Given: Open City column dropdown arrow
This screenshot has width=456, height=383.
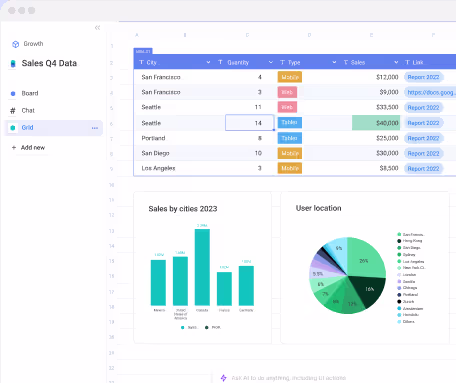Looking at the screenshot, I should (208, 62).
